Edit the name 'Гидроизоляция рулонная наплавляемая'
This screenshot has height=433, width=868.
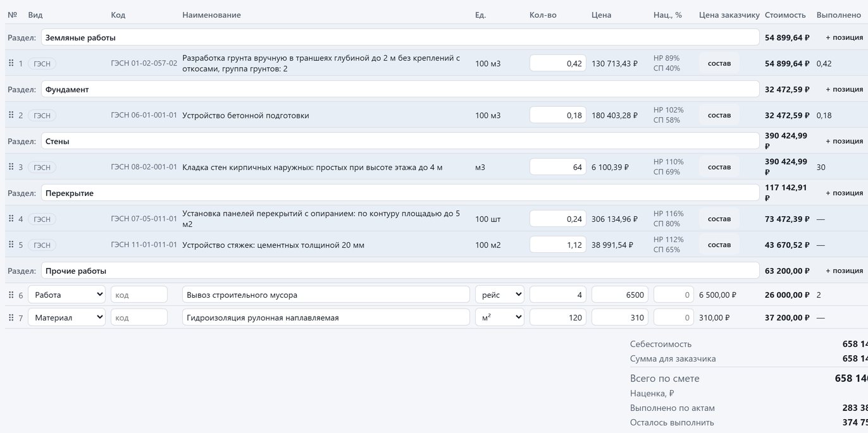(326, 317)
